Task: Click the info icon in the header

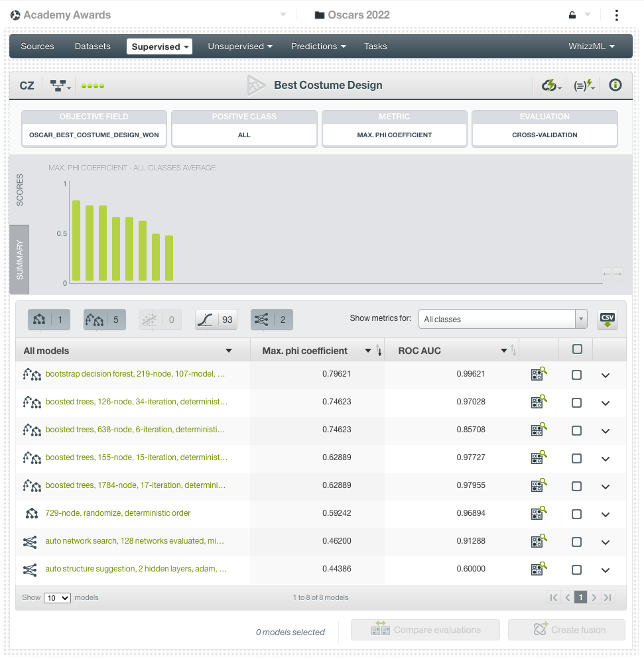Action: [x=615, y=85]
